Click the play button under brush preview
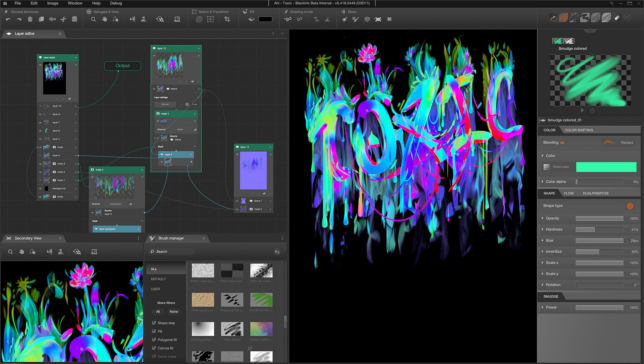Screen dimensions: 644x364 [x=582, y=110]
